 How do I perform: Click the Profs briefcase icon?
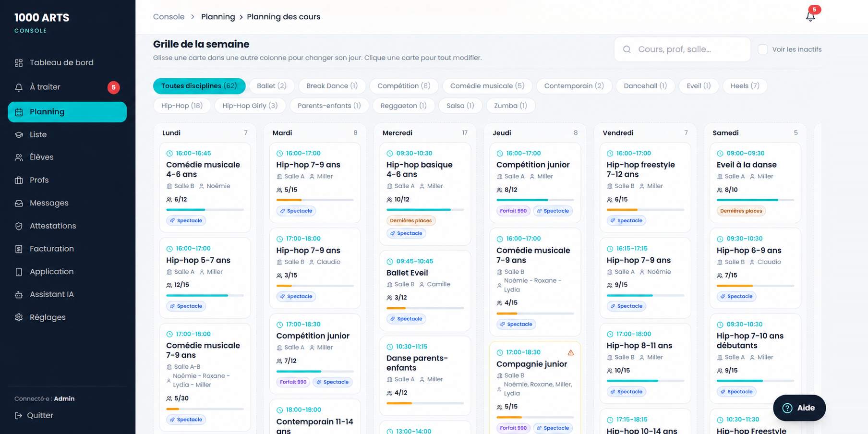pyautogui.click(x=19, y=181)
